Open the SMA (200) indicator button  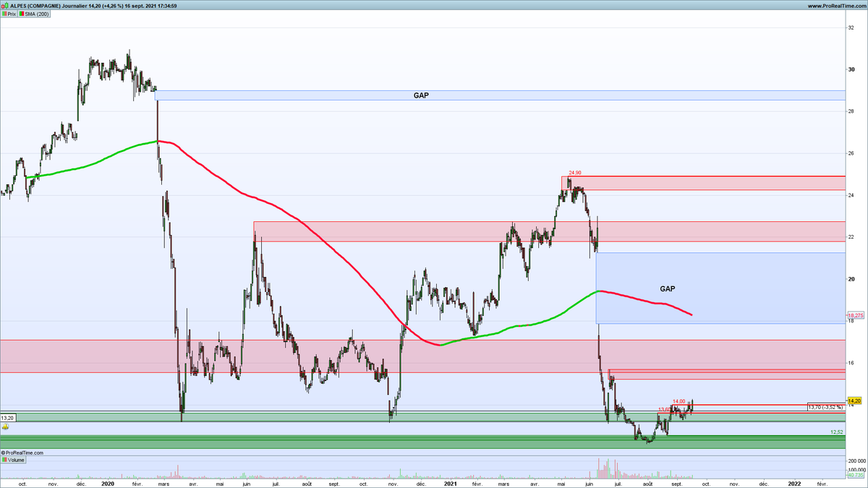point(35,14)
